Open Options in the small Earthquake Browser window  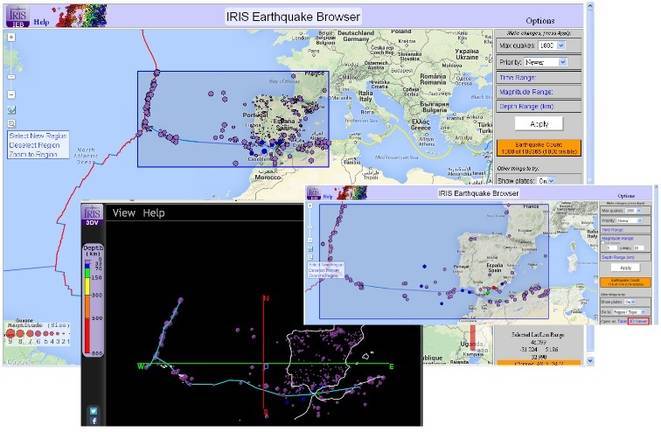[x=626, y=196]
